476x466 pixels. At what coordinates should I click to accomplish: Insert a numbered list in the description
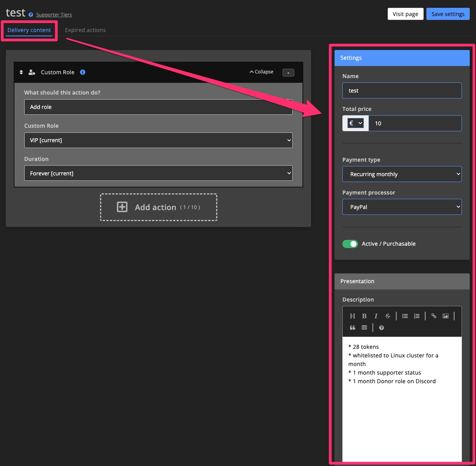point(417,316)
